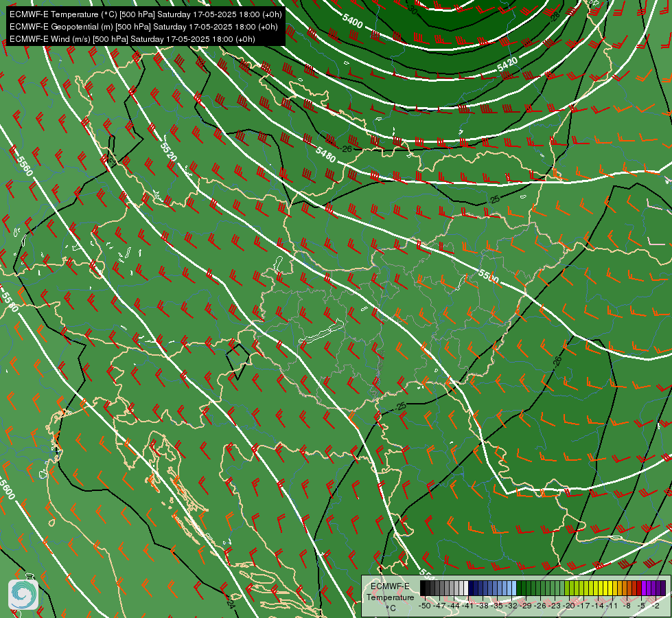The image size is (672, 618).
Task: Click the -24 isotherm label at the bottom
Action: tap(230, 604)
